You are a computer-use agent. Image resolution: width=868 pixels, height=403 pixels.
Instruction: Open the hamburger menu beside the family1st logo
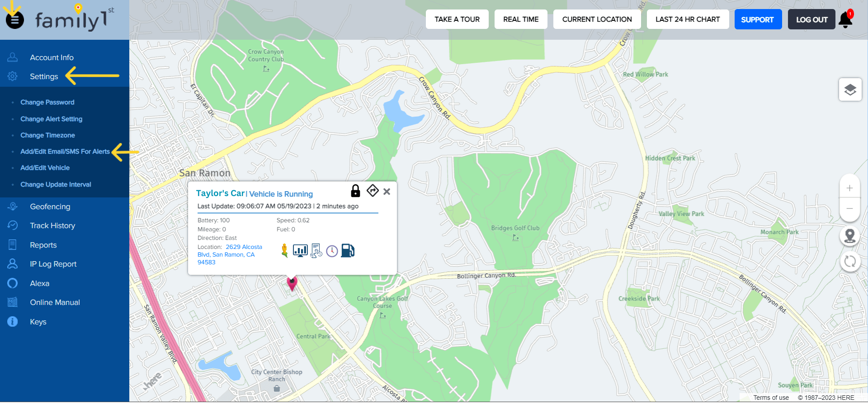(x=14, y=20)
